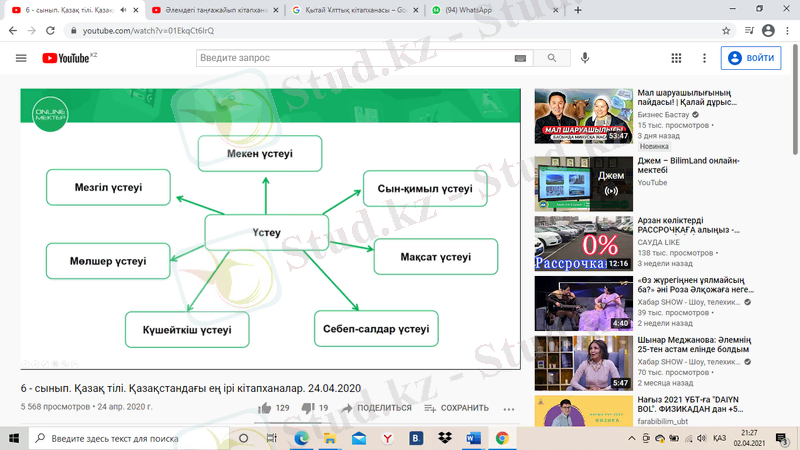Click the magnifier search button

(551, 58)
